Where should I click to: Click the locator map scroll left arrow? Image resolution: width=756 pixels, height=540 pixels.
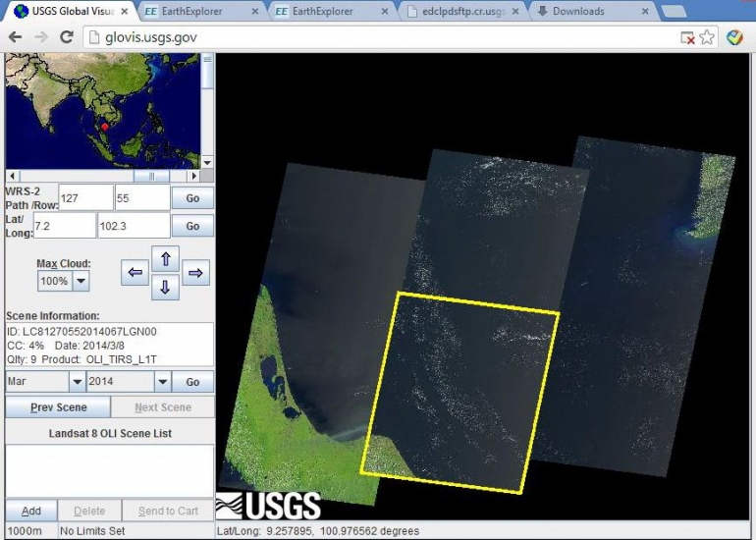click(12, 176)
